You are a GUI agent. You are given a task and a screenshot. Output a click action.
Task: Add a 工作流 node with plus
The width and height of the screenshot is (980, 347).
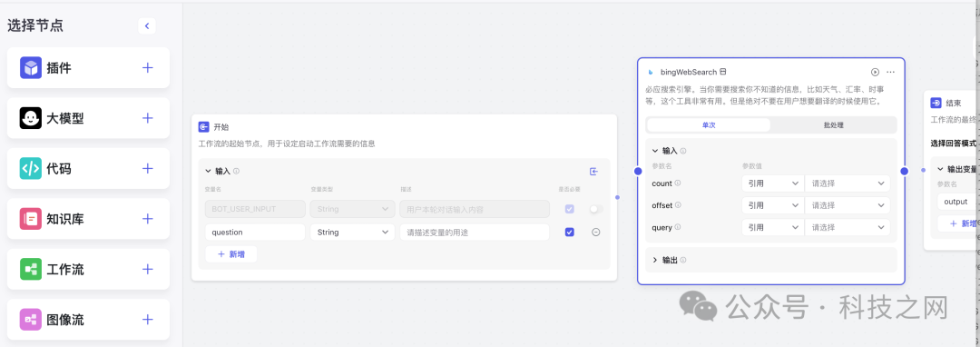[148, 269]
